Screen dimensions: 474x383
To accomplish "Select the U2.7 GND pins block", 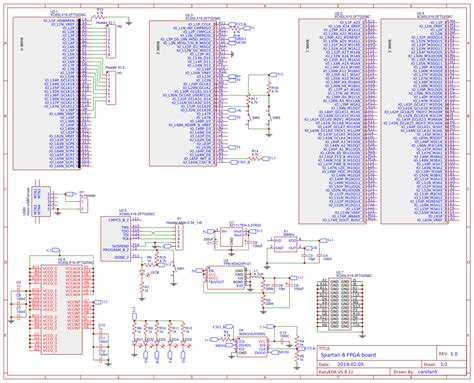I will click(x=340, y=304).
